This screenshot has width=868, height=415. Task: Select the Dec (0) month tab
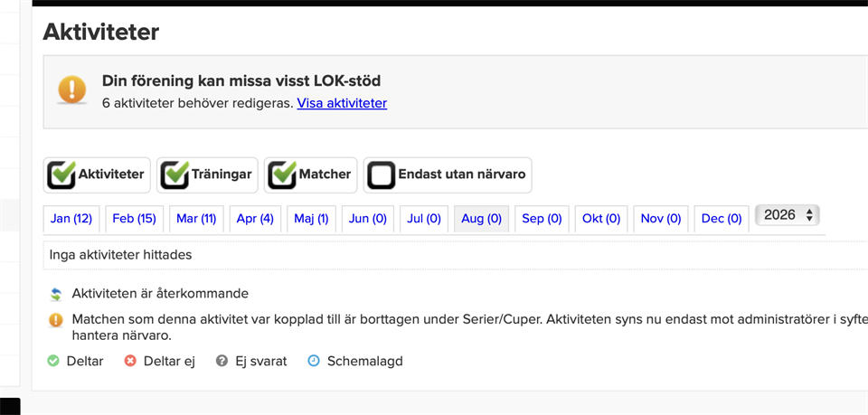722,219
